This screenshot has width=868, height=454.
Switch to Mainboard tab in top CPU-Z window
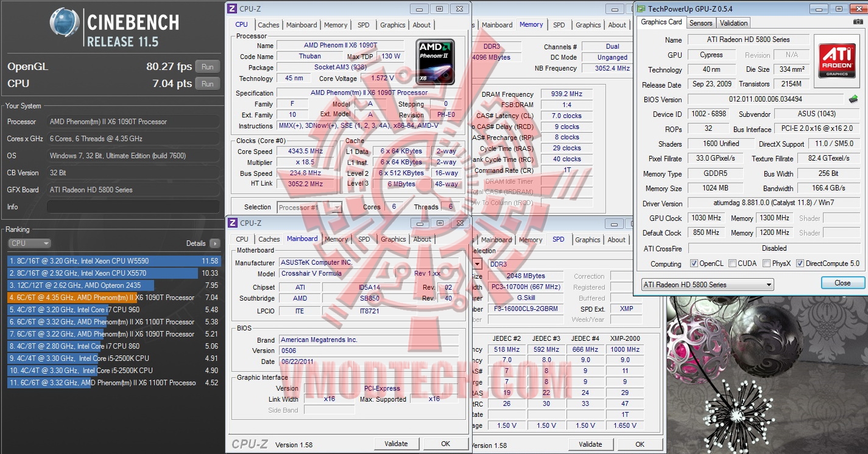click(x=302, y=25)
